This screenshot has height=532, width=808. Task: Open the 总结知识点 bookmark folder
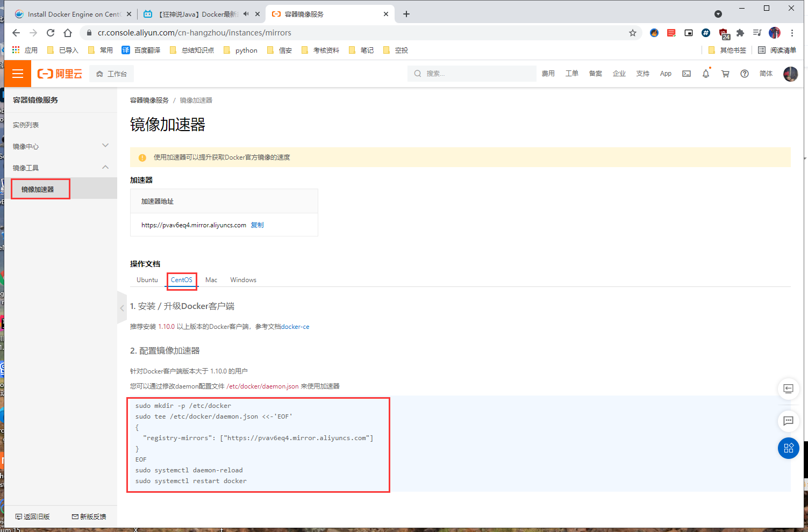coord(191,50)
